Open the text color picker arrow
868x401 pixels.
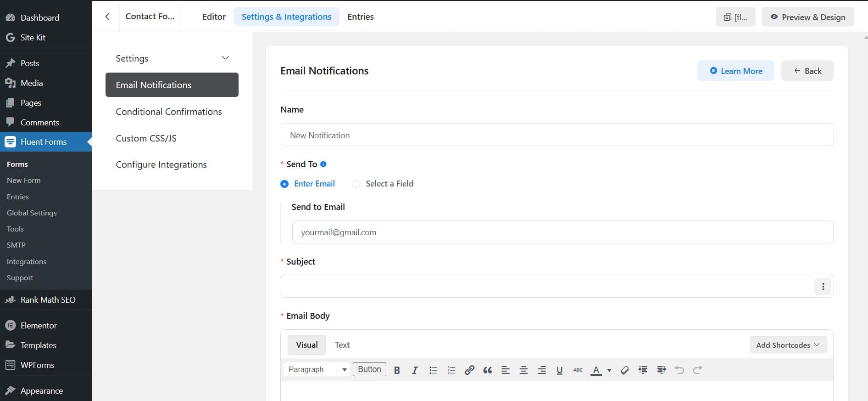609,370
